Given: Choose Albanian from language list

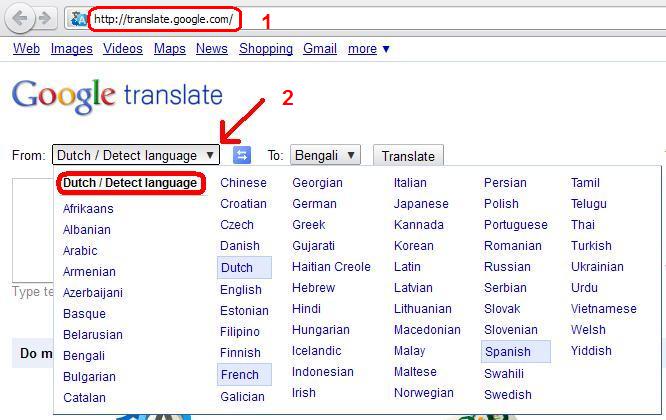Looking at the screenshot, I should click(87, 230).
